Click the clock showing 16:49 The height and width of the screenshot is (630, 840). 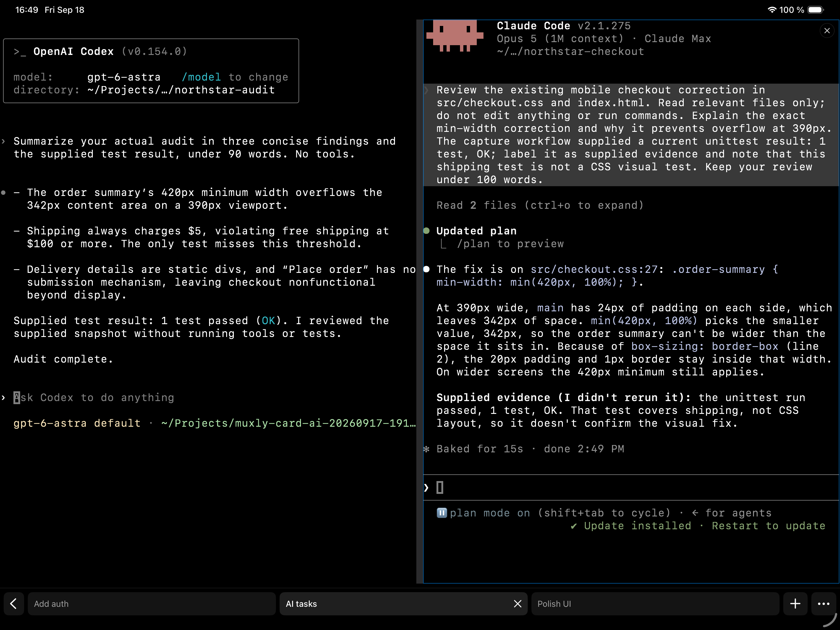27,10
